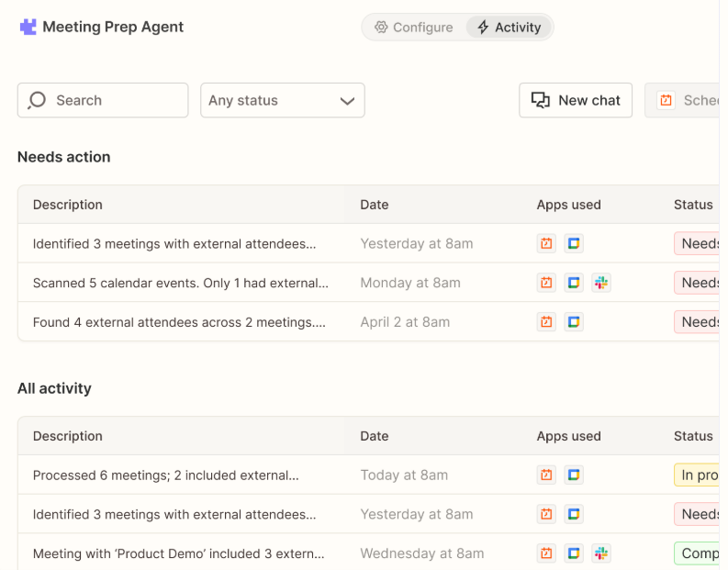This screenshot has height=570, width=728.
Task: Open 'Processed 6 meetings' activity entry
Action: click(x=166, y=475)
